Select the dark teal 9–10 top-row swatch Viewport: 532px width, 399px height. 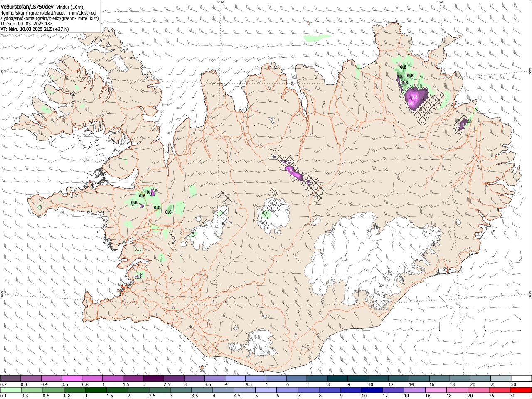coord(358,379)
